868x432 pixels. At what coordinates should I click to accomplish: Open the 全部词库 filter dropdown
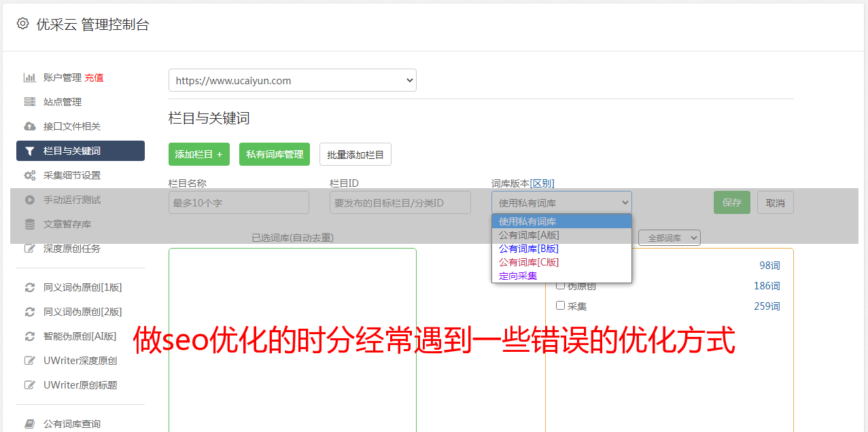[x=670, y=238]
